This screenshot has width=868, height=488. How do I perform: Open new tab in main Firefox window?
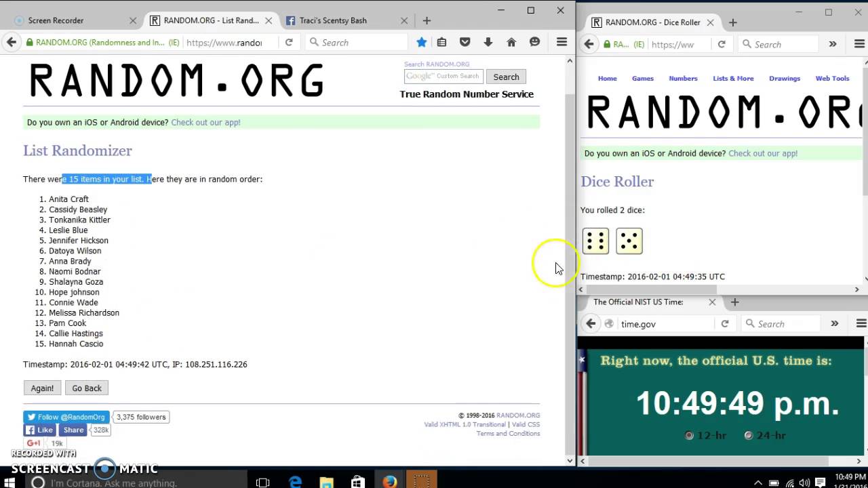click(427, 20)
